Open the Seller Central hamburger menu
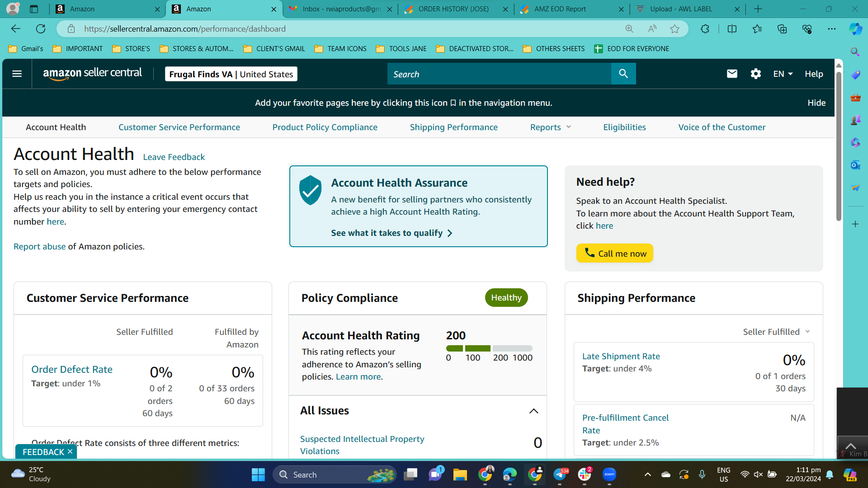 tap(17, 74)
